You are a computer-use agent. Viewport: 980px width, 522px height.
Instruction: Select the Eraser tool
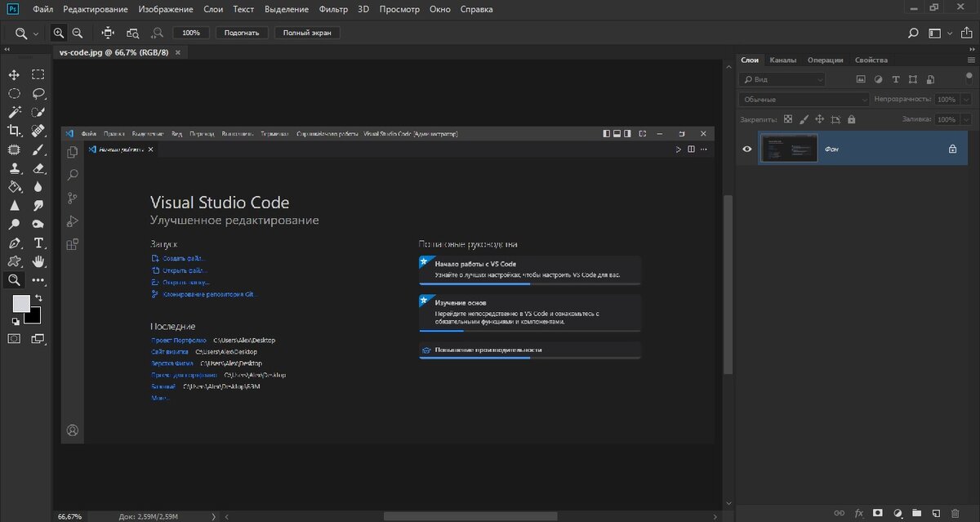[38, 168]
